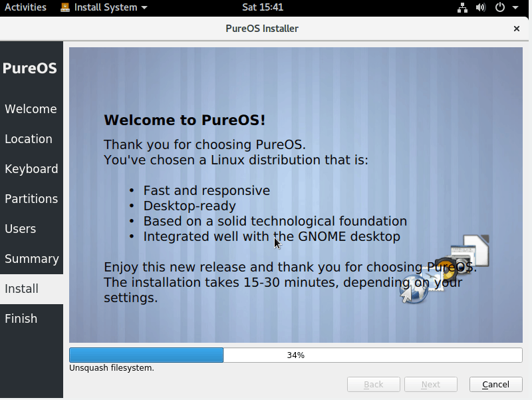Click the globe web browser icon in slideshow

(412, 289)
